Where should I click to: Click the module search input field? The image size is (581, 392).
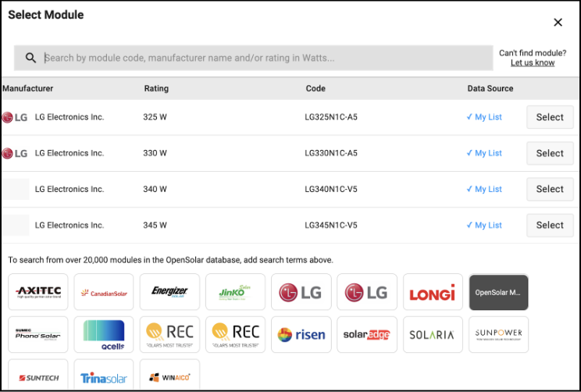coord(254,58)
